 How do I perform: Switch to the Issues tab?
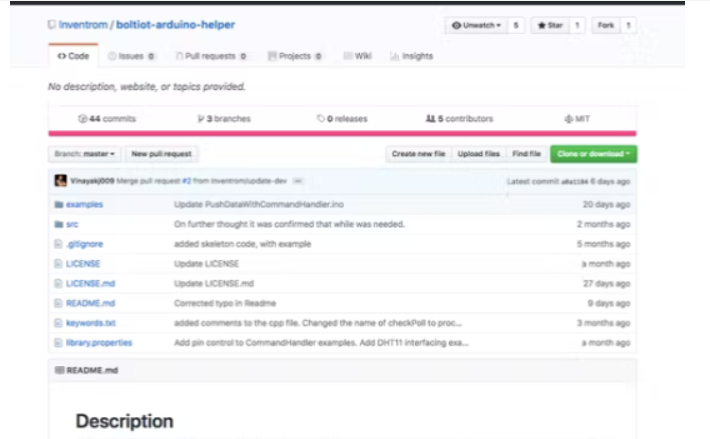click(131, 56)
